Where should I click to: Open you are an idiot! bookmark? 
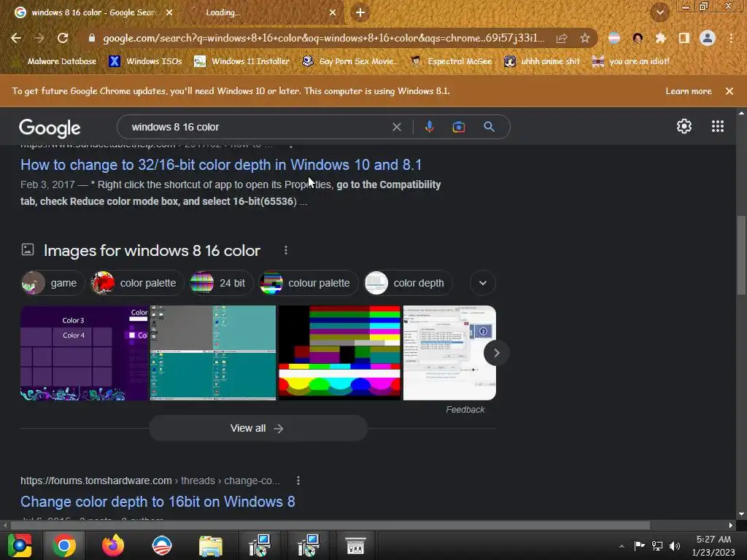tap(631, 61)
